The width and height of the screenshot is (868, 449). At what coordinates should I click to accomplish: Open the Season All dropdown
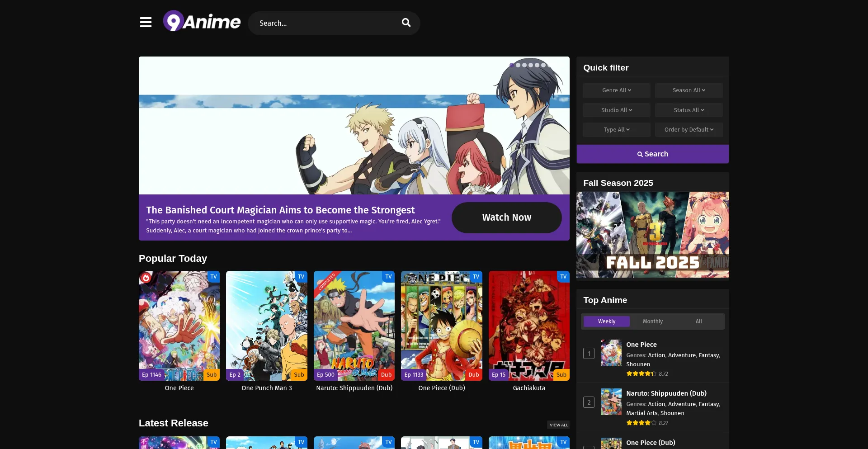[x=689, y=90]
